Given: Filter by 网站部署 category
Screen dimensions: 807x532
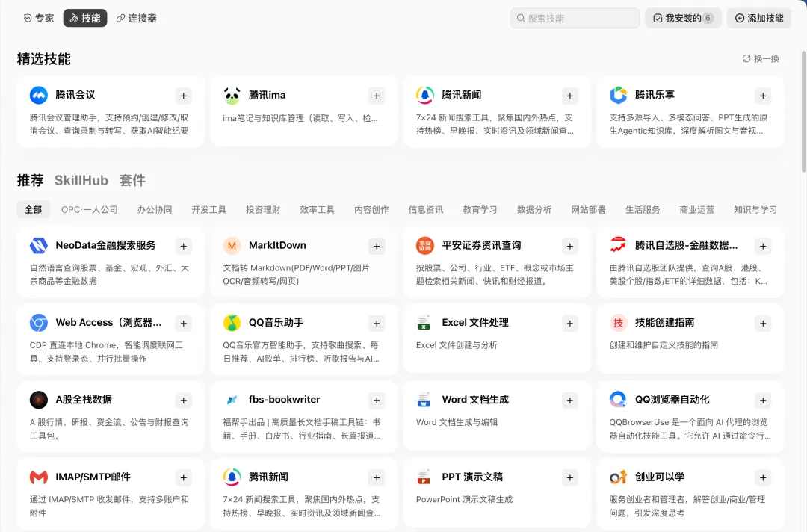Looking at the screenshot, I should pyautogui.click(x=588, y=209).
